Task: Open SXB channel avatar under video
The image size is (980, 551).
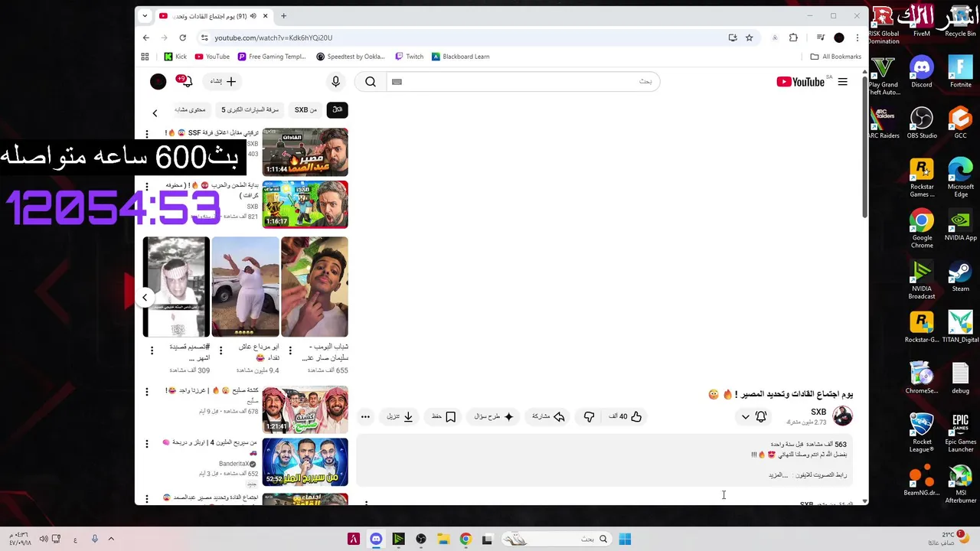Action: [842, 416]
